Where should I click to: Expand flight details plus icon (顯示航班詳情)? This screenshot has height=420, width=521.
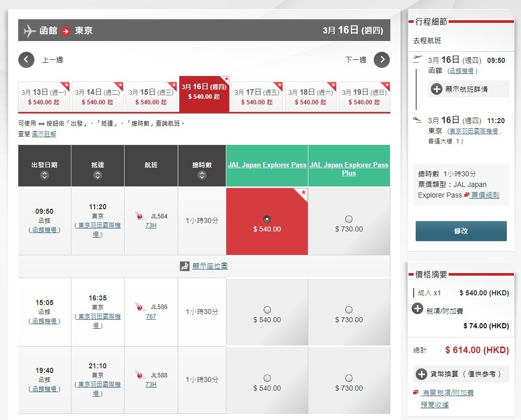coord(436,89)
